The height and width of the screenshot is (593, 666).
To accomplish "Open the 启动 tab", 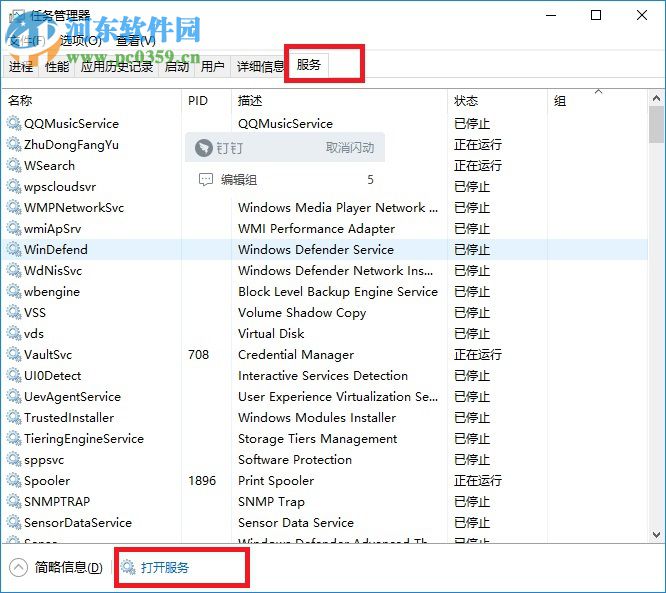I will tap(177, 67).
